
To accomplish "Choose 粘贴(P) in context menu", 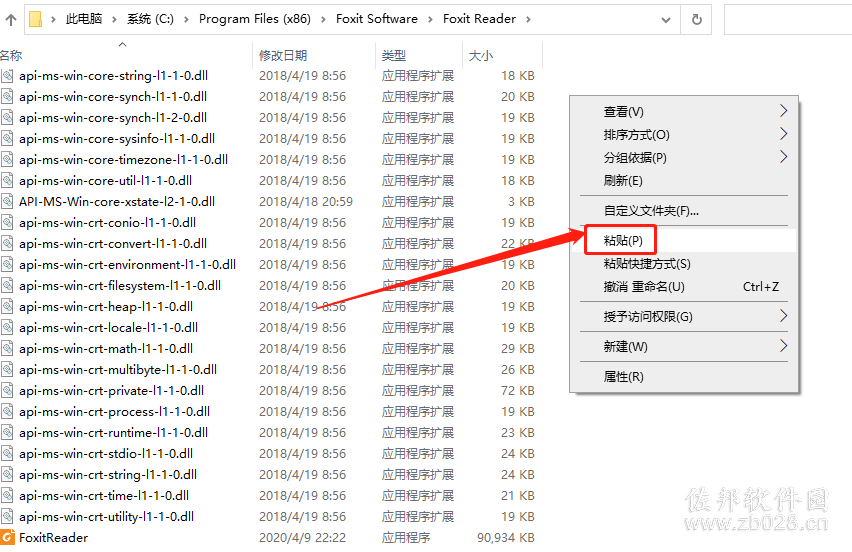I will pyautogui.click(x=684, y=241).
